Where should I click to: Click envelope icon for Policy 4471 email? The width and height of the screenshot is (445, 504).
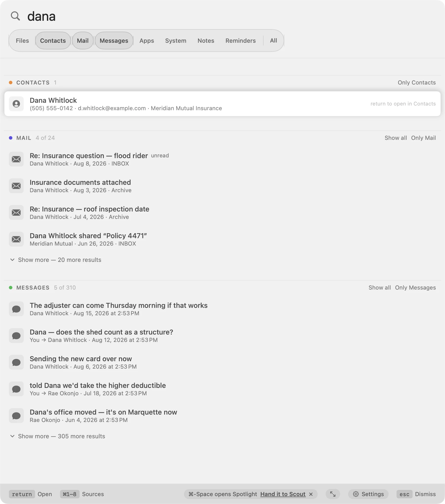click(x=16, y=239)
